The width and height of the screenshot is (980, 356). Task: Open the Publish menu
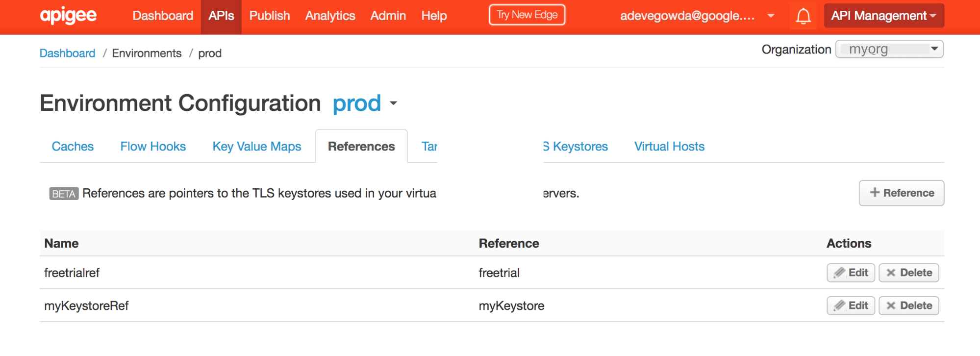(x=270, y=16)
